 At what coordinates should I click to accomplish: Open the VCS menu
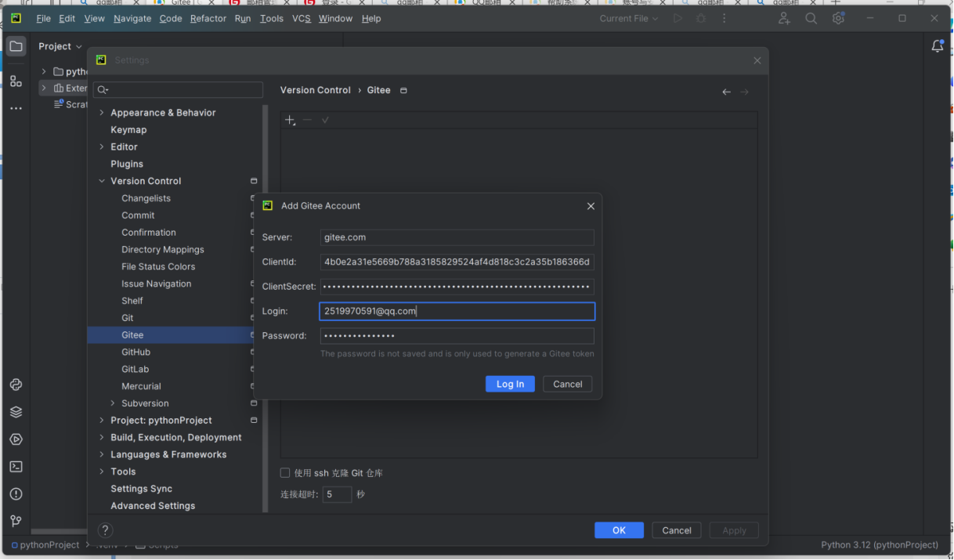click(301, 19)
